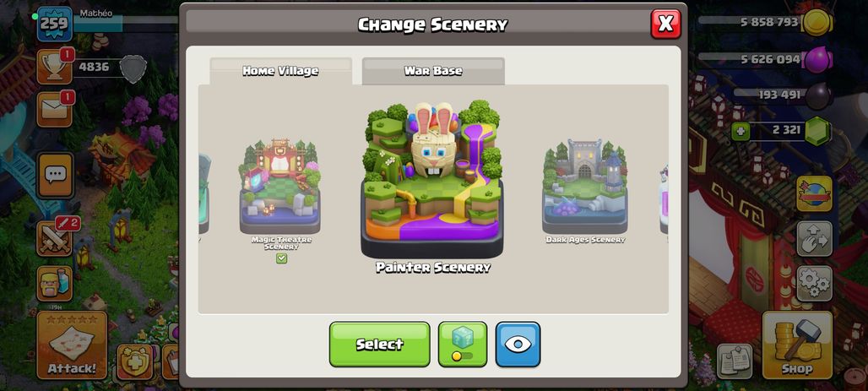This screenshot has width=868, height=391.
Task: Open the Shop button
Action: [x=797, y=345]
